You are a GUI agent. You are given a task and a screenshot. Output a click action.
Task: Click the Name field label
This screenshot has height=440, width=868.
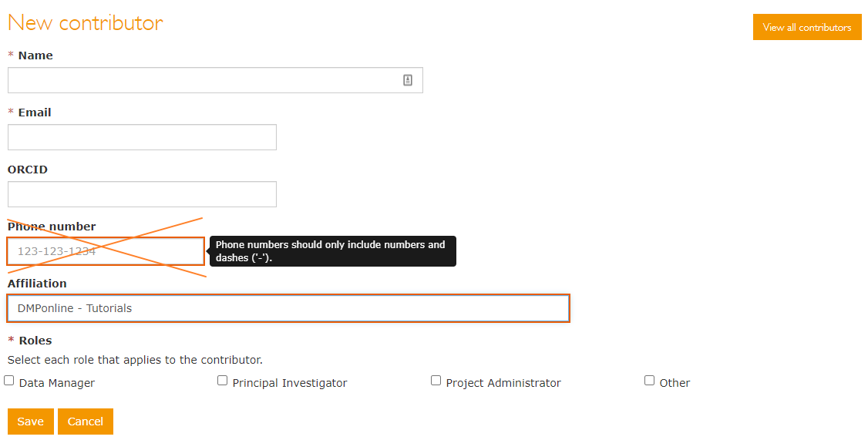35,55
